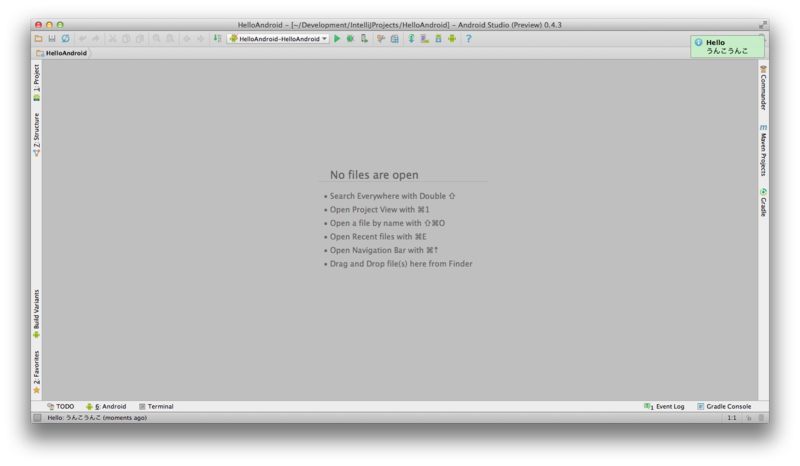Click the Save All toolbar icon
800x466 pixels.
tap(52, 39)
